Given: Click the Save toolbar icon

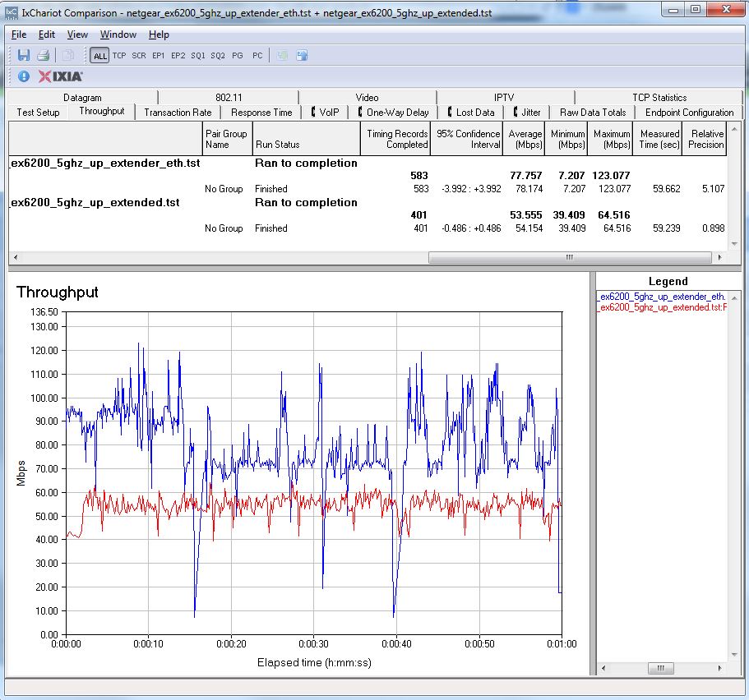Looking at the screenshot, I should [x=24, y=55].
